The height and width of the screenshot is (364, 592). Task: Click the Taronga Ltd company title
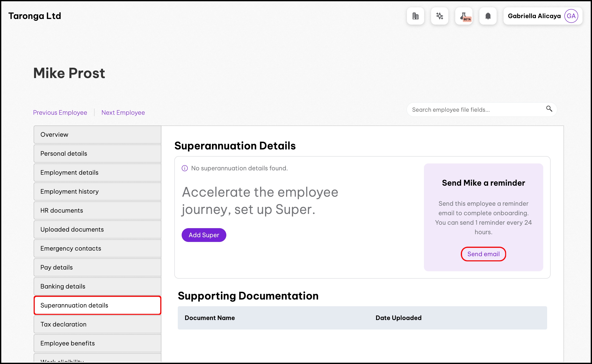coord(35,16)
